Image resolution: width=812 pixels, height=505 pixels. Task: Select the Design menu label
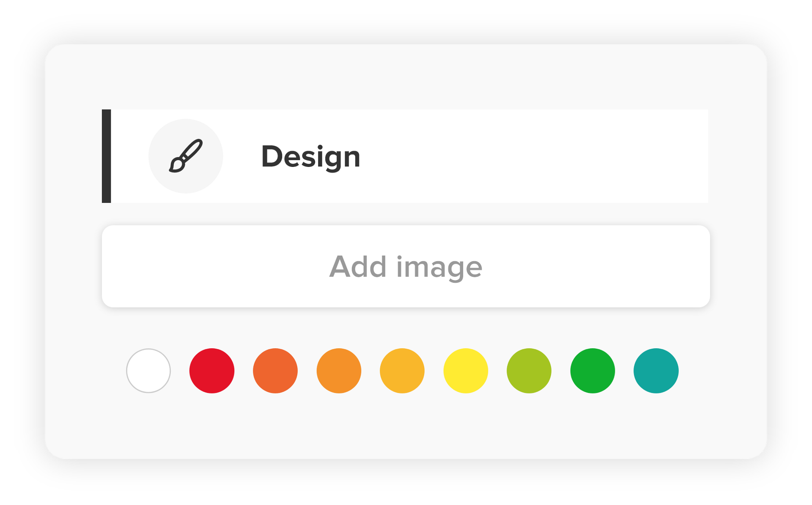pyautogui.click(x=310, y=156)
